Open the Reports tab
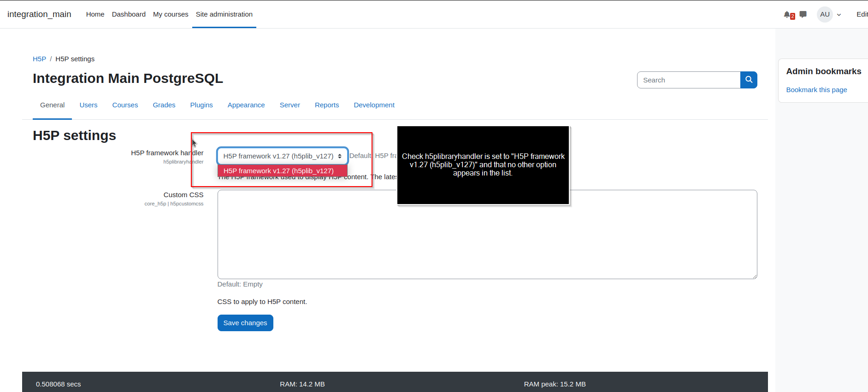Viewport: 868px width, 392px height. pos(327,105)
